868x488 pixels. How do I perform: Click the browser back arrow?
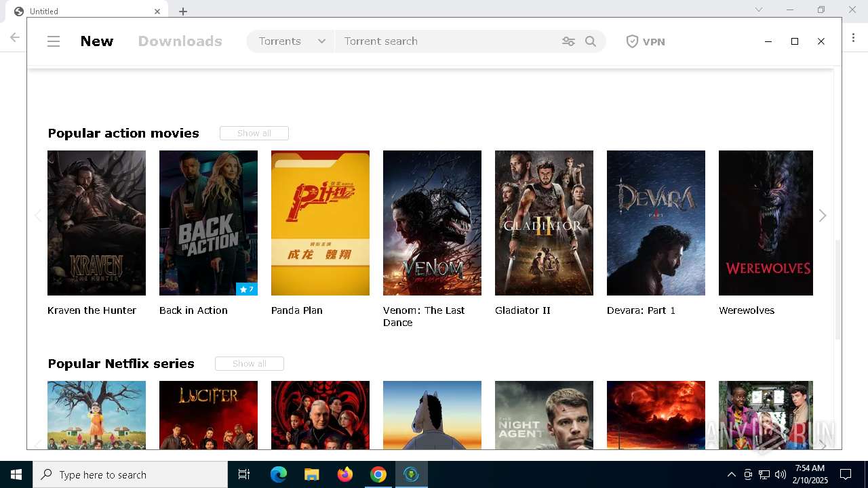tap(15, 37)
